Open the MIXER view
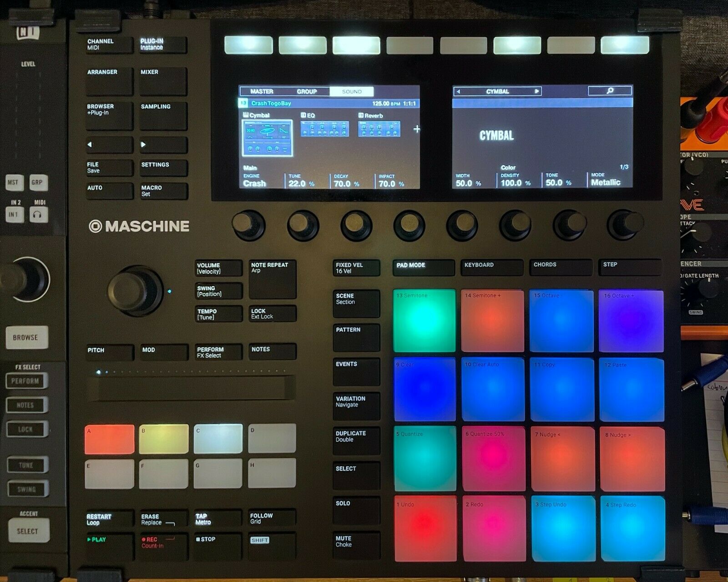 (x=163, y=81)
